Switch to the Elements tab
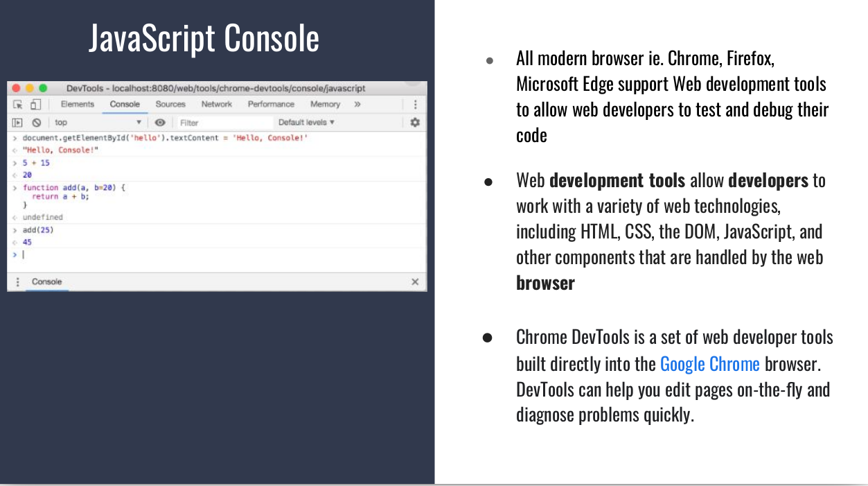Screen dimensions: 868x486 [x=77, y=105]
